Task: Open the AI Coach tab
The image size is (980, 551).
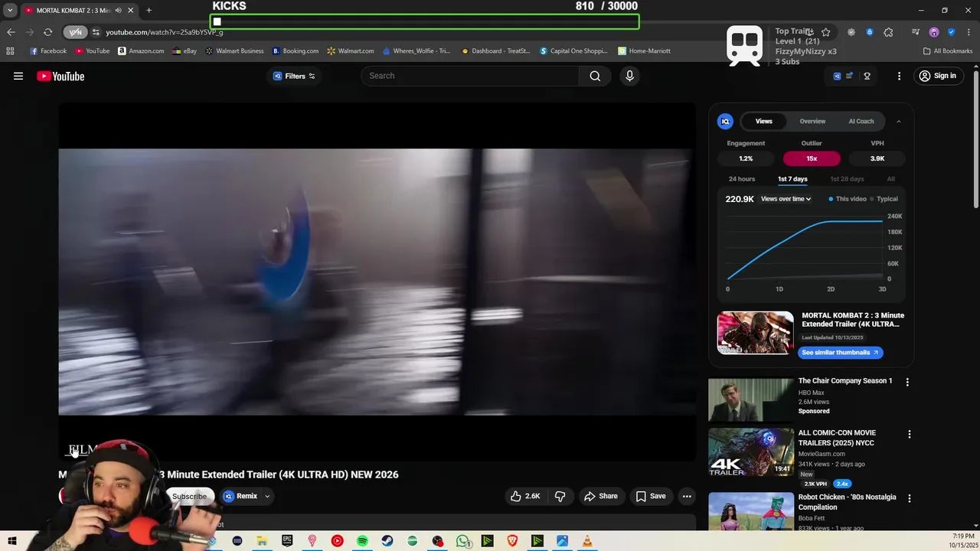Action: pos(861,121)
